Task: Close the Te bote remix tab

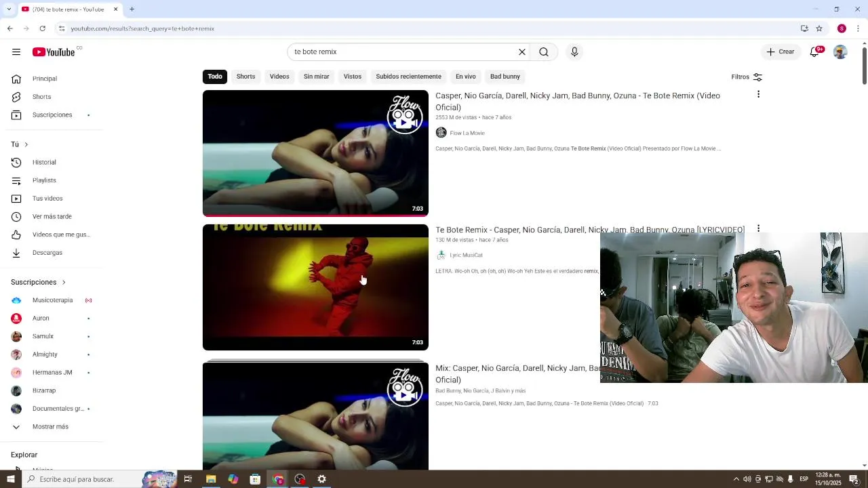Action: pyautogui.click(x=115, y=9)
